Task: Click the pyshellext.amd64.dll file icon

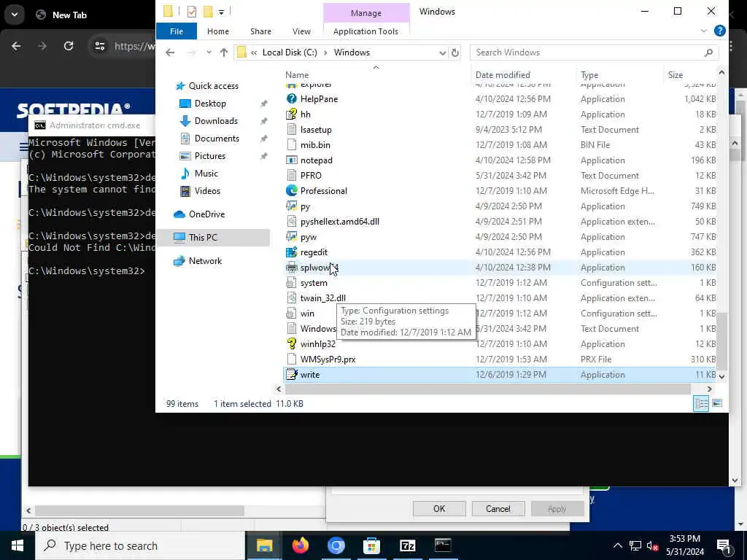Action: [x=292, y=222]
